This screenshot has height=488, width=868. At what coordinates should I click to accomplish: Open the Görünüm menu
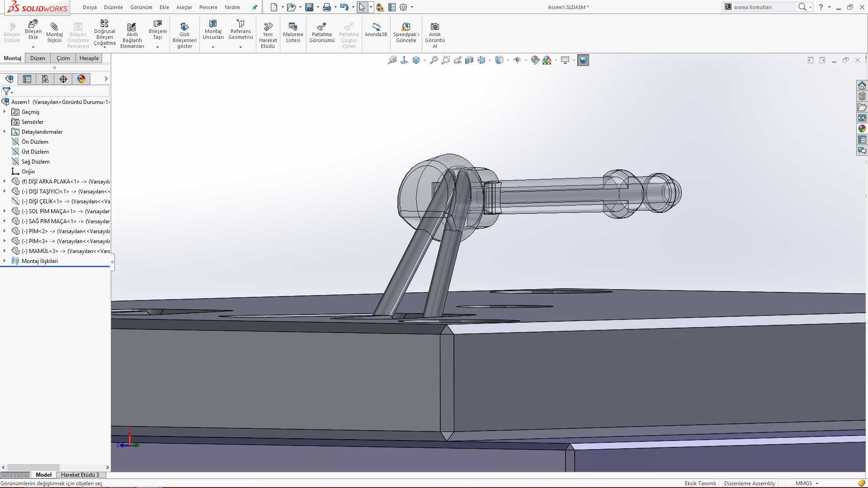[141, 7]
